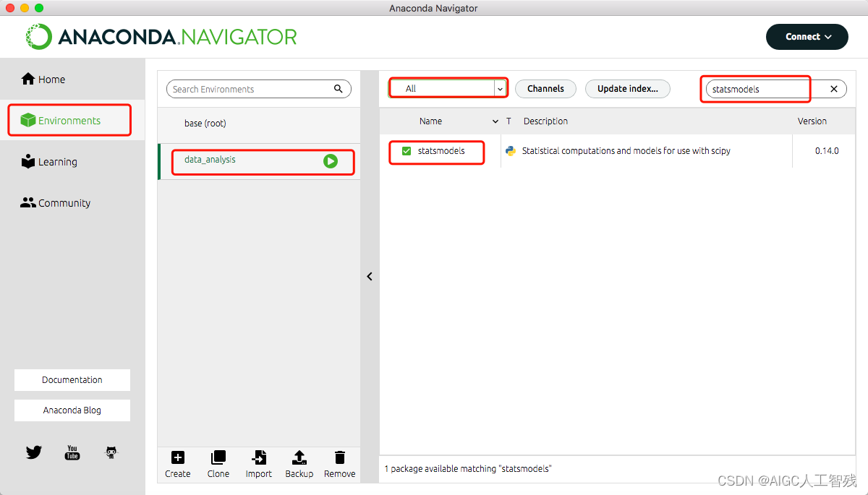Go to the Home tab
Image resolution: width=868 pixels, height=495 pixels.
(72, 79)
